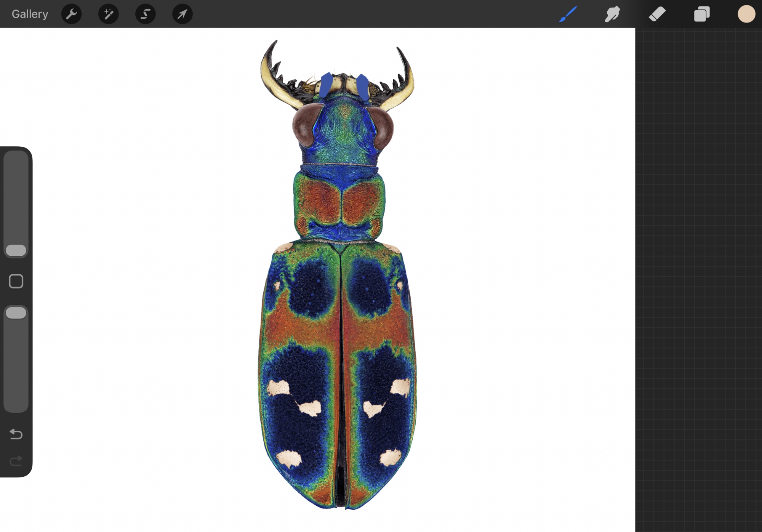762x532 pixels.
Task: Open the Actions wrench menu
Action: 71,14
